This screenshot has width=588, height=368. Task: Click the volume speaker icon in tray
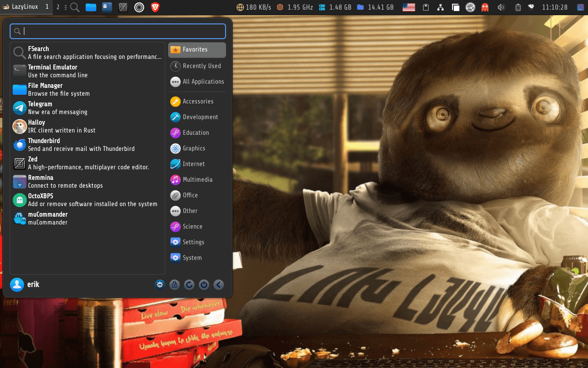(501, 7)
